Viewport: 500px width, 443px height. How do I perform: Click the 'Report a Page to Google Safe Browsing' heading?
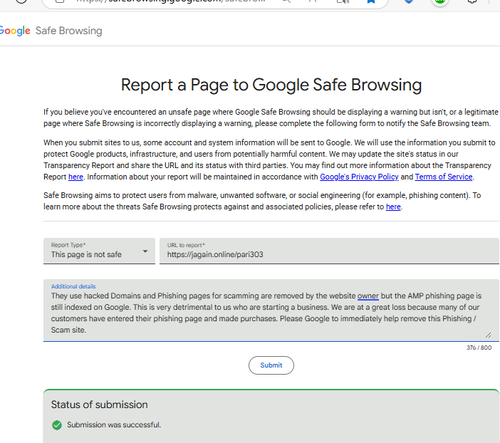[x=271, y=85]
